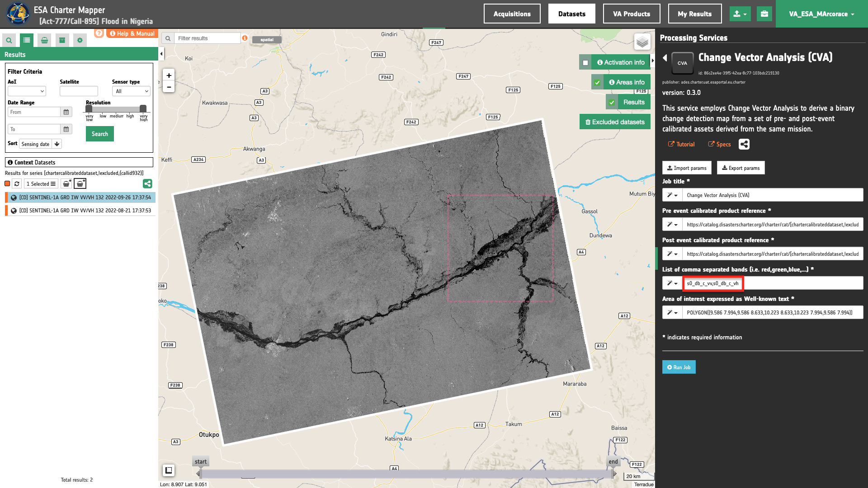The image size is (868, 488).
Task: Click the map extent tool icon
Action: 169,470
